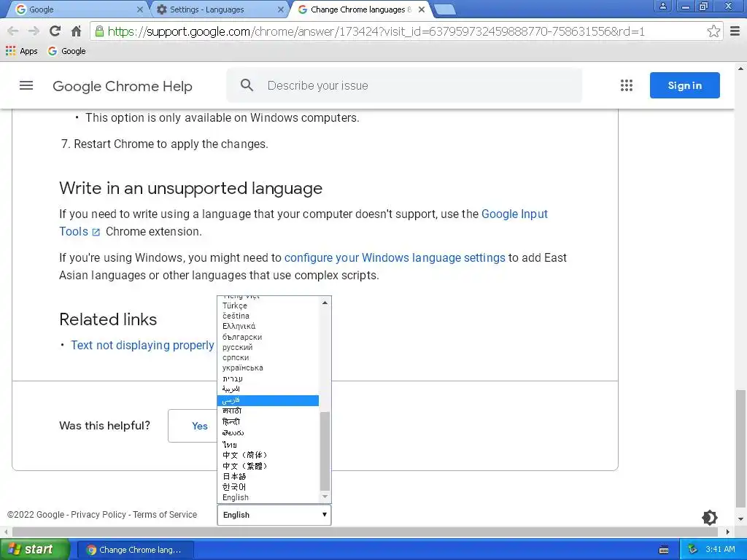
Task: Click the system tray network icon
Action: pos(692,550)
